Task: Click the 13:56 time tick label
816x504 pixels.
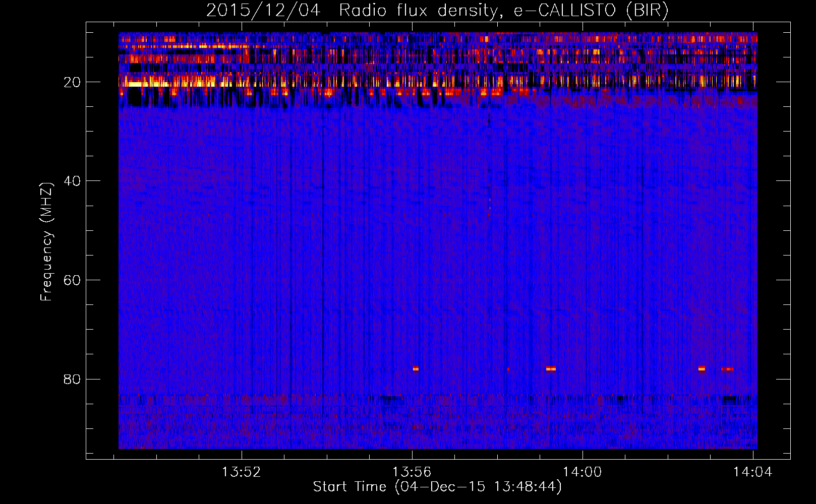Action: pos(412,472)
